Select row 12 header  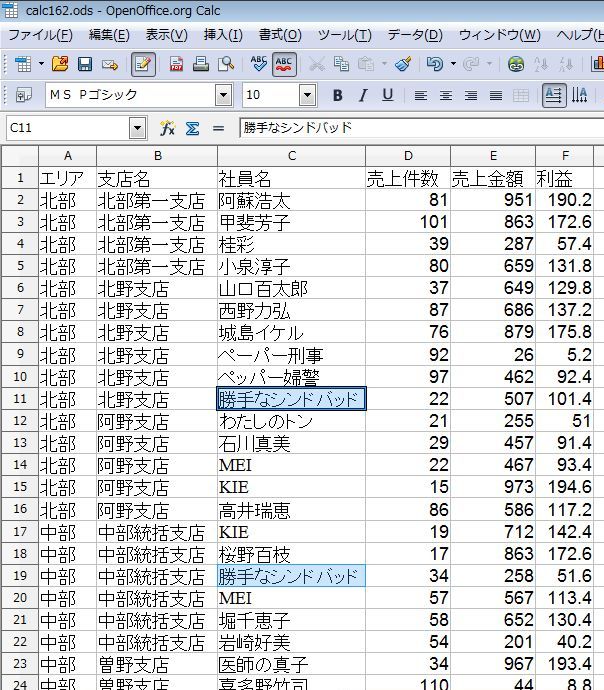[x=19, y=421]
